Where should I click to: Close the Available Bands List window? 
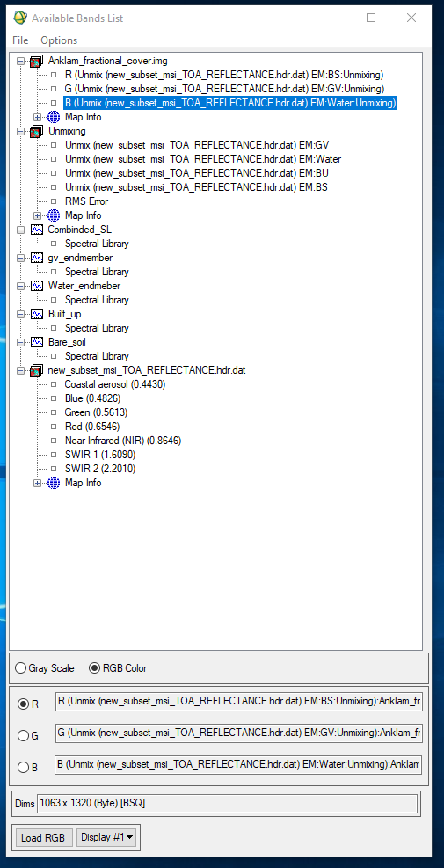411,18
